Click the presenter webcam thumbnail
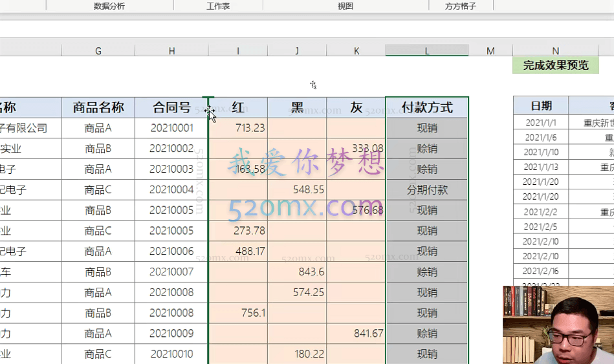 [558, 325]
